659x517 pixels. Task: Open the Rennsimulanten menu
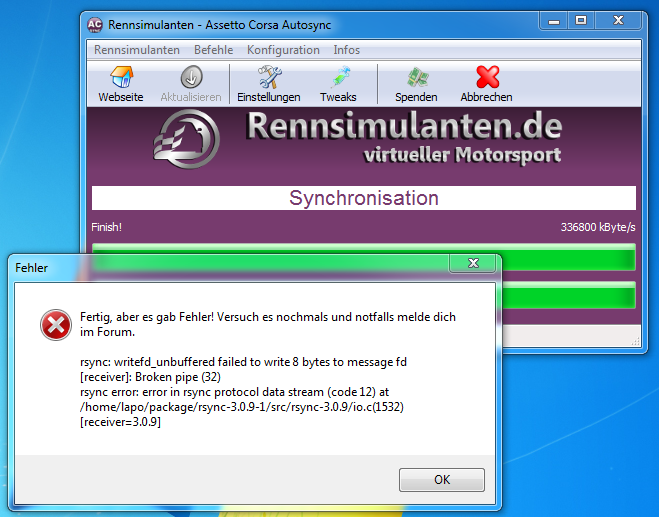(137, 50)
